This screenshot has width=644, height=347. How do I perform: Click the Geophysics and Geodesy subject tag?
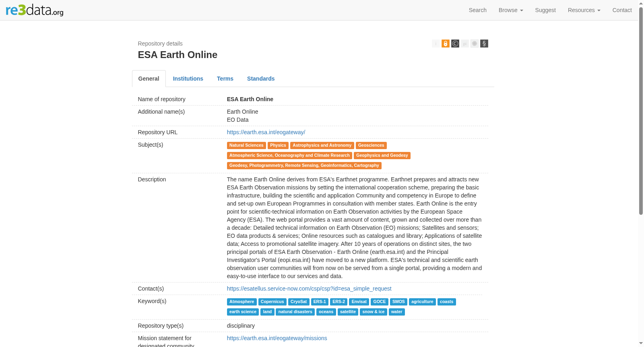pyautogui.click(x=382, y=156)
